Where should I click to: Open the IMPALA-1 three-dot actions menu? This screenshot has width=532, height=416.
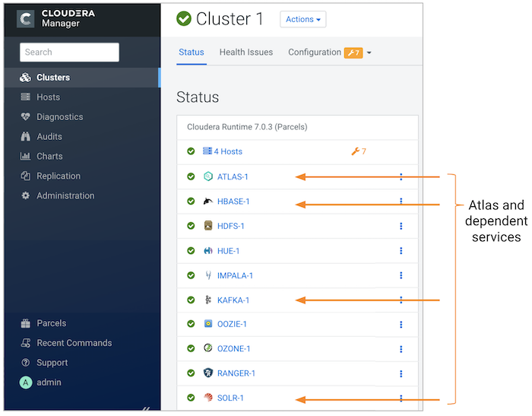[401, 275]
